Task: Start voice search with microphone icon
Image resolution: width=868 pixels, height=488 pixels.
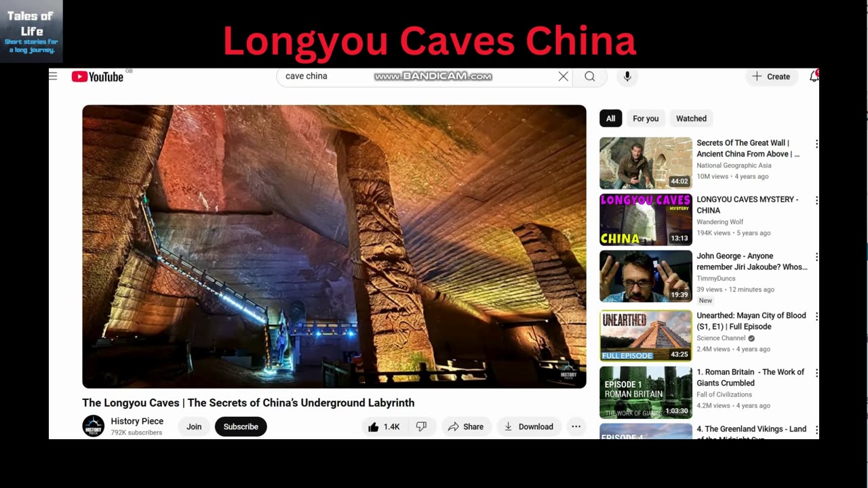Action: click(x=627, y=77)
